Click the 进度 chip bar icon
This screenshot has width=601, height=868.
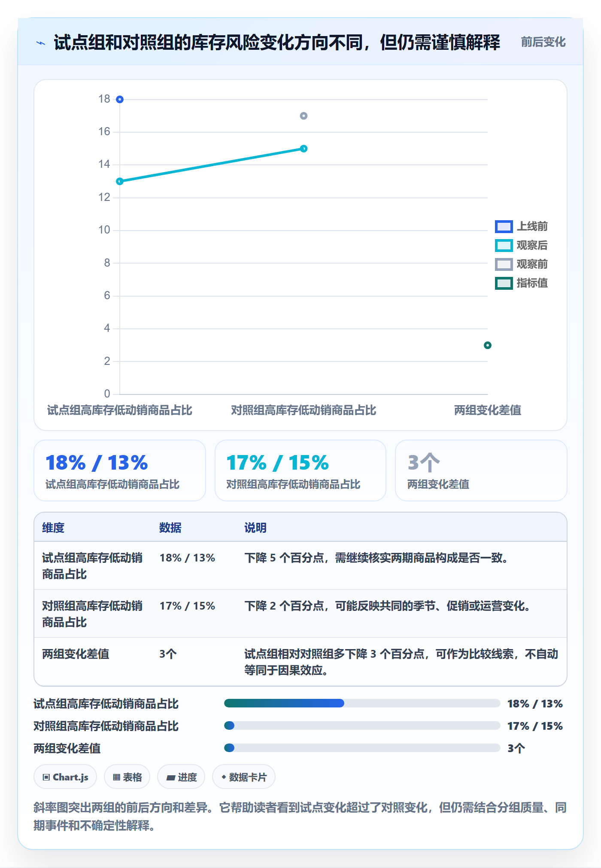170,777
